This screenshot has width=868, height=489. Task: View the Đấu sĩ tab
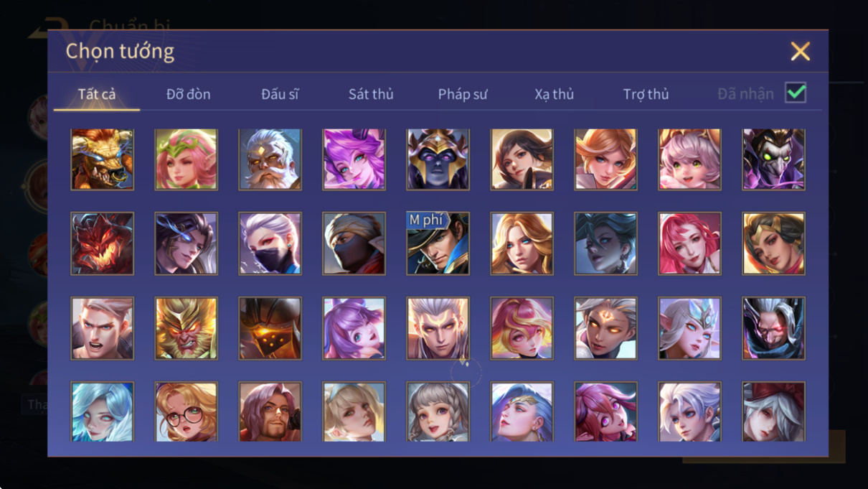pos(280,94)
